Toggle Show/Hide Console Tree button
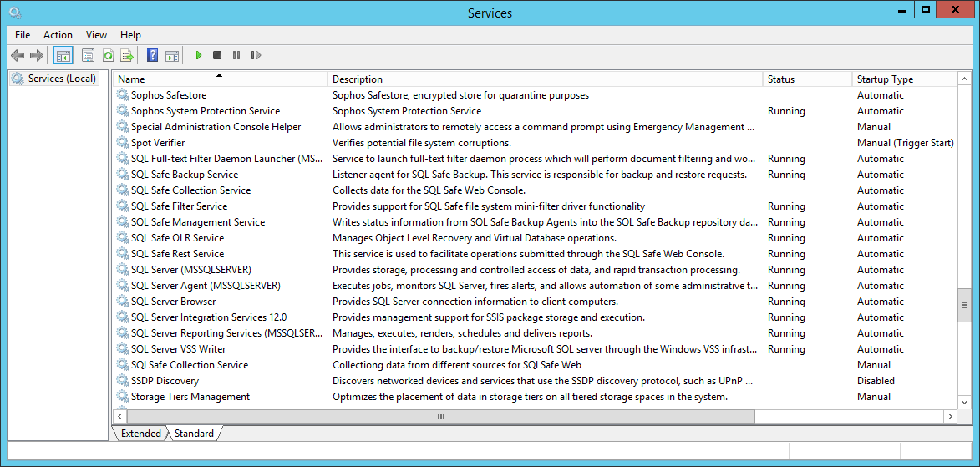 pyautogui.click(x=63, y=56)
